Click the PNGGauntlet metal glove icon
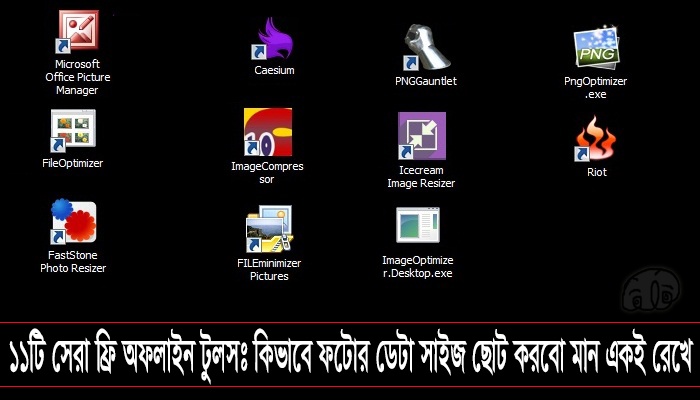The image size is (700, 400). coord(426,47)
